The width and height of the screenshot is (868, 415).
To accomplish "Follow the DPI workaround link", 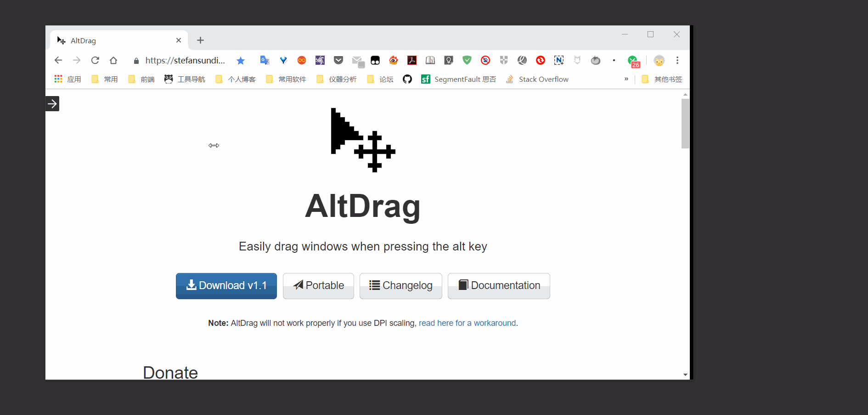I will [x=467, y=323].
